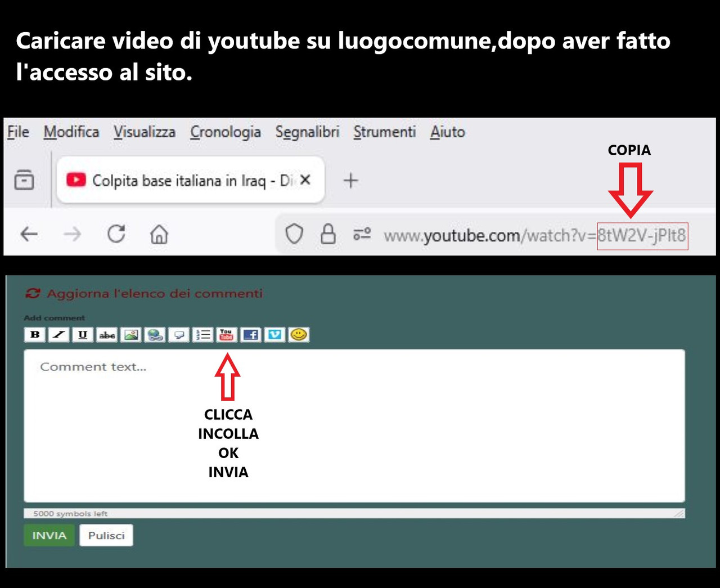Click inside the Comment text area
Screen dimensions: 720x588
(354, 425)
